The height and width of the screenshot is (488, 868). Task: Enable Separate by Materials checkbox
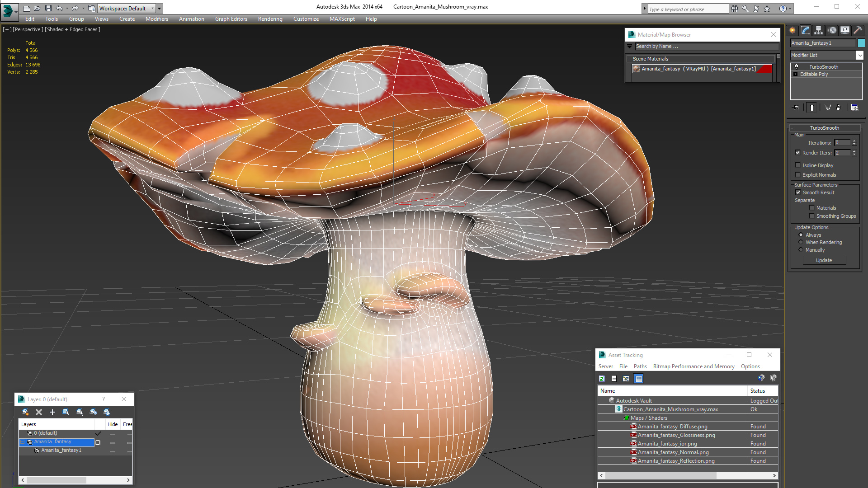click(811, 208)
